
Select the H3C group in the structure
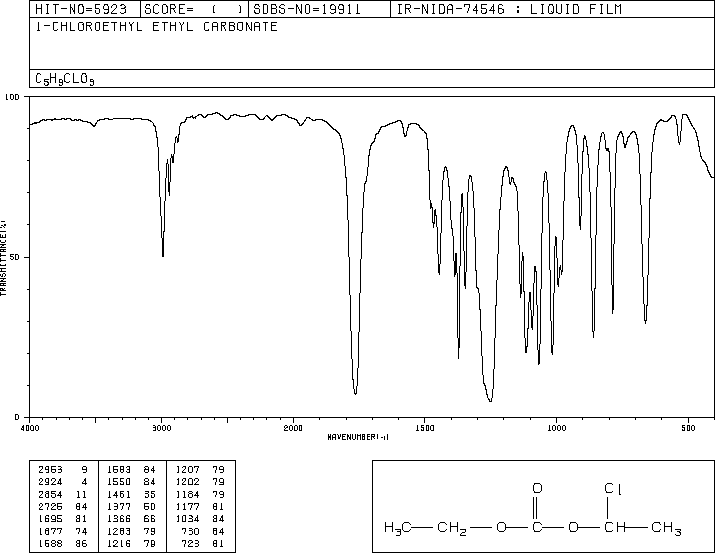pyautogui.click(x=398, y=528)
